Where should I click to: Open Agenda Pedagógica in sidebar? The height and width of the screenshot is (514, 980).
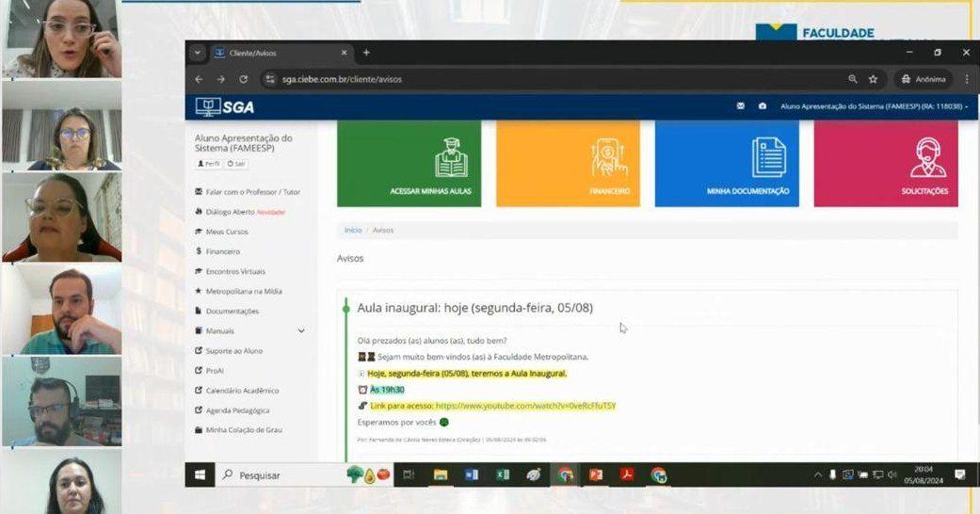click(x=232, y=410)
